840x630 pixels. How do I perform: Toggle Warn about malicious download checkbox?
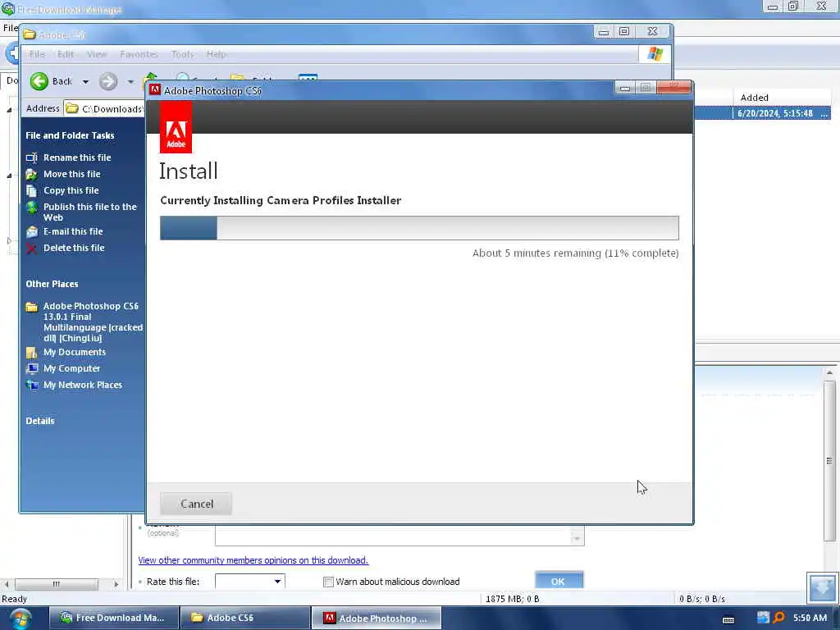pos(328,582)
